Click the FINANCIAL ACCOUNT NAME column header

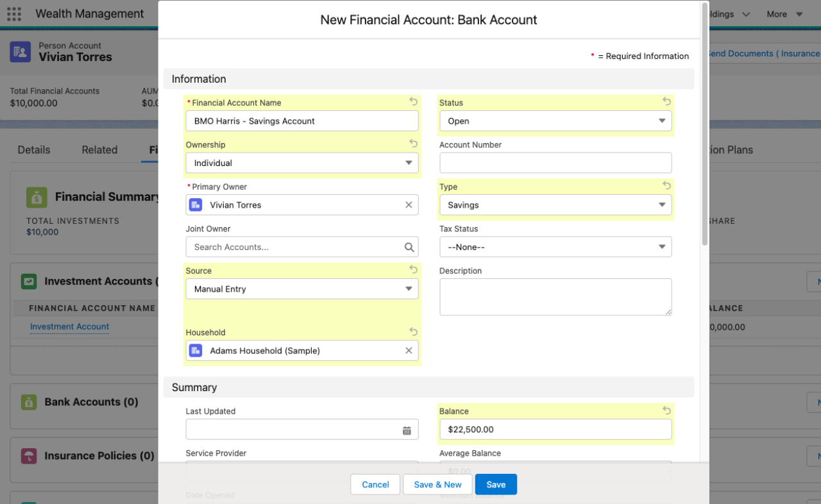pyautogui.click(x=92, y=308)
